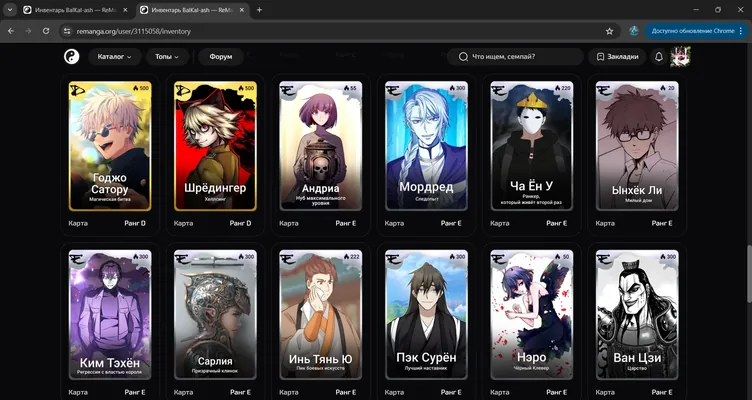Go to the Форум page
The image size is (752, 400).
coord(221,57)
